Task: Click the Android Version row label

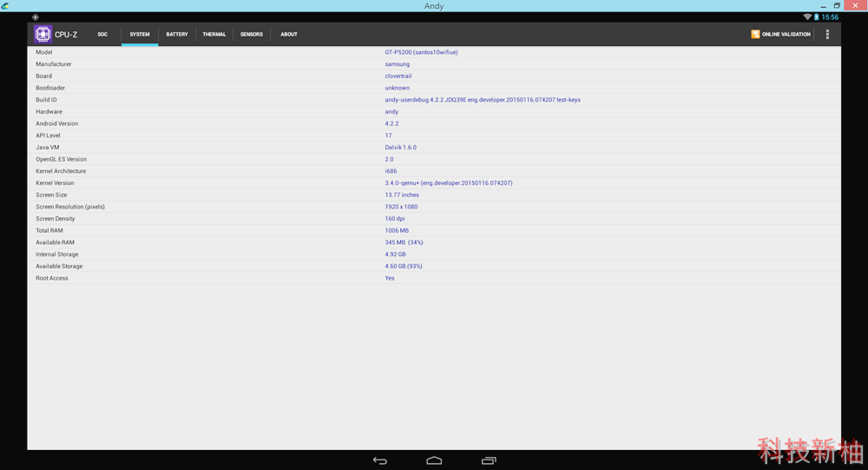Action: (x=57, y=123)
